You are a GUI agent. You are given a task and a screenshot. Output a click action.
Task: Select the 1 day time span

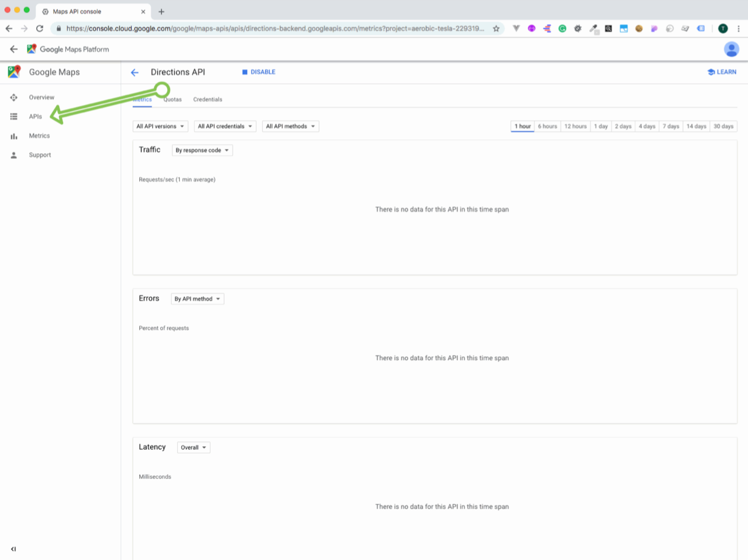click(601, 126)
